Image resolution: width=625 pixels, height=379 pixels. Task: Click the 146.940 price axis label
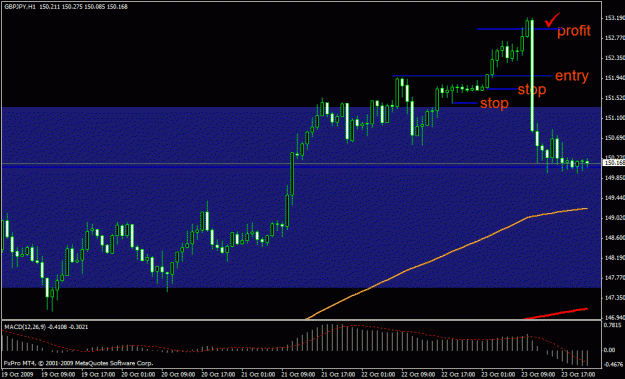[x=614, y=318]
